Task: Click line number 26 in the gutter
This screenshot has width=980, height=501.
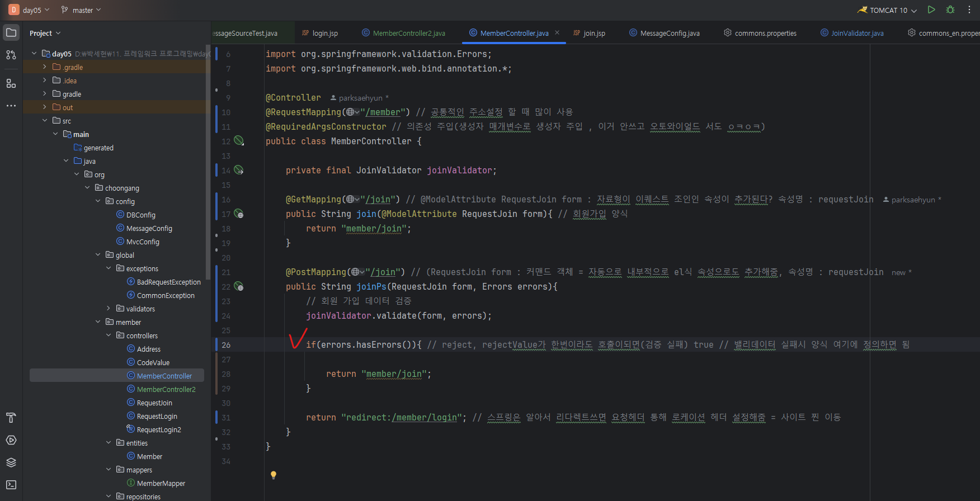Action: tap(226, 345)
